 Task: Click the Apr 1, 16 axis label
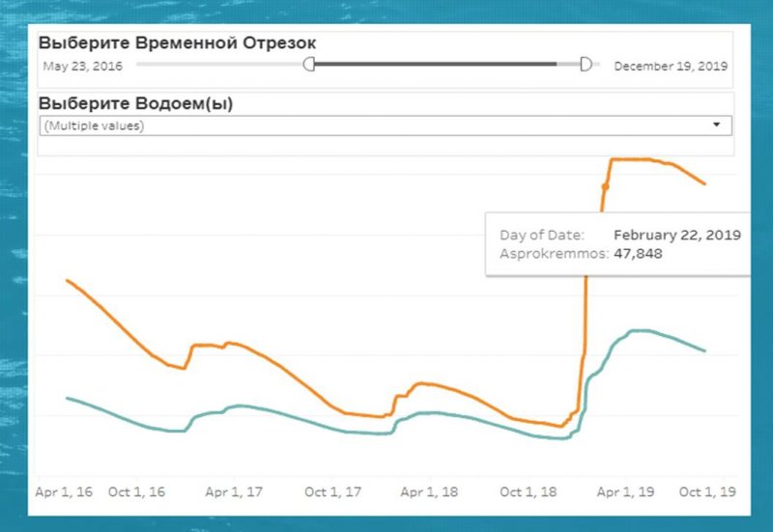coord(64,491)
